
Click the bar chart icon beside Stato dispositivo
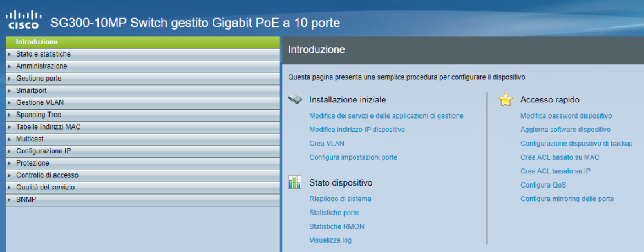(x=294, y=182)
